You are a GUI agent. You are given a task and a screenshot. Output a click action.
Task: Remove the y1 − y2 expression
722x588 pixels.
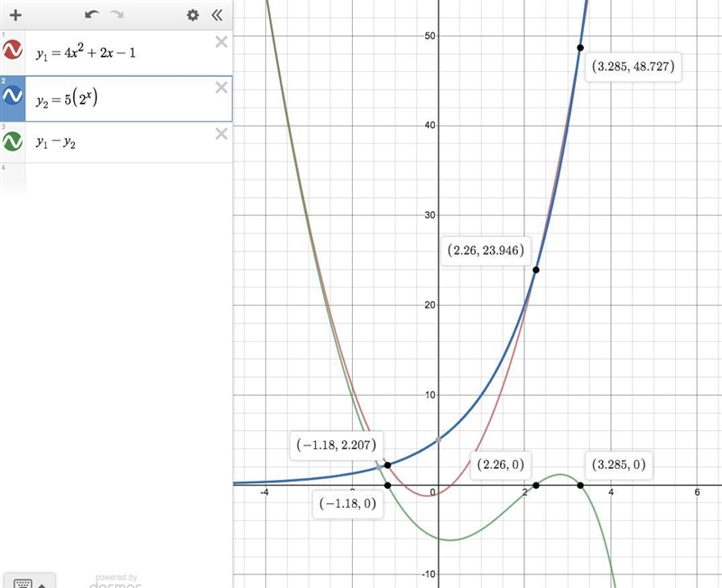pos(221,133)
